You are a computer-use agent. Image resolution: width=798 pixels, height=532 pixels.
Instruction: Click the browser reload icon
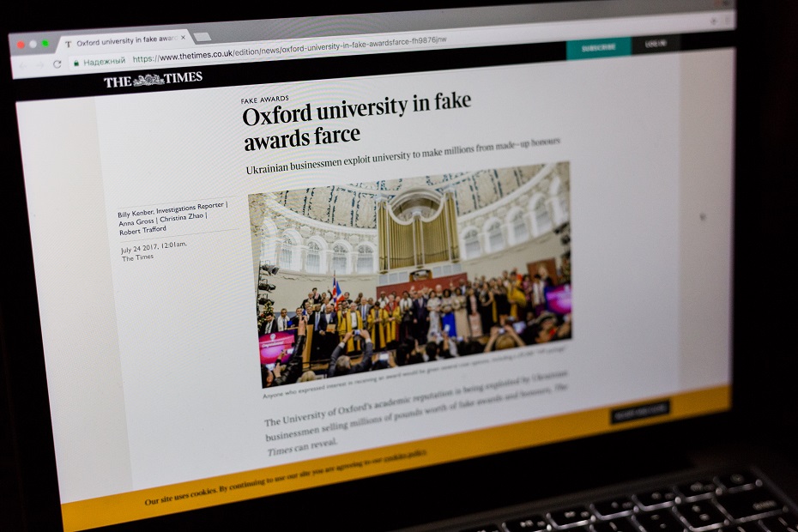coord(57,64)
